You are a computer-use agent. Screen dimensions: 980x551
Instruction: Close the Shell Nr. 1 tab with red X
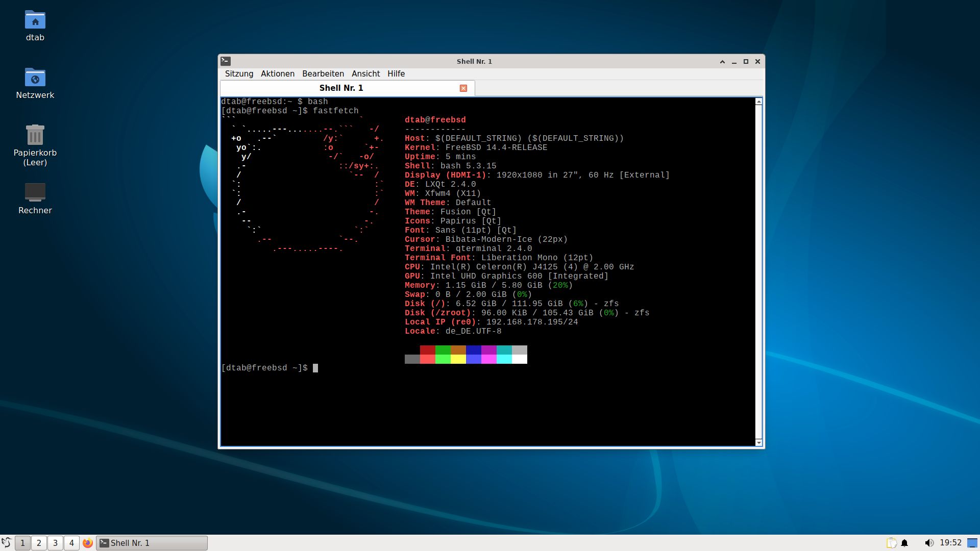tap(463, 88)
